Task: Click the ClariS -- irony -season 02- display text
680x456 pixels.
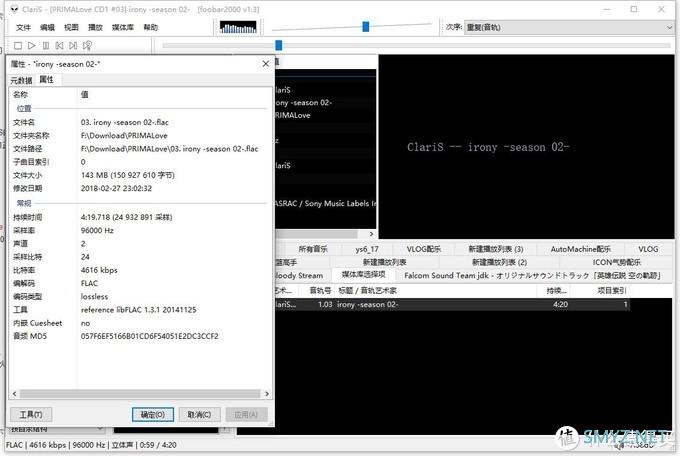Action: (488, 147)
